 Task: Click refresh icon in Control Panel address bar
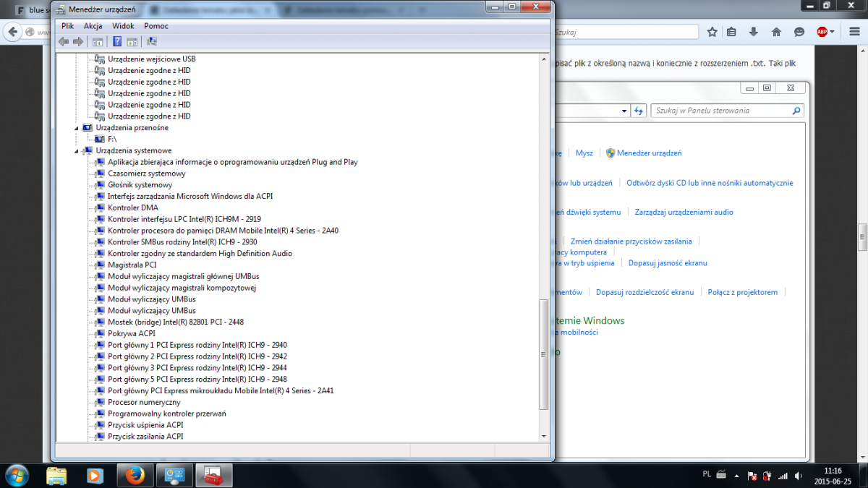click(638, 111)
